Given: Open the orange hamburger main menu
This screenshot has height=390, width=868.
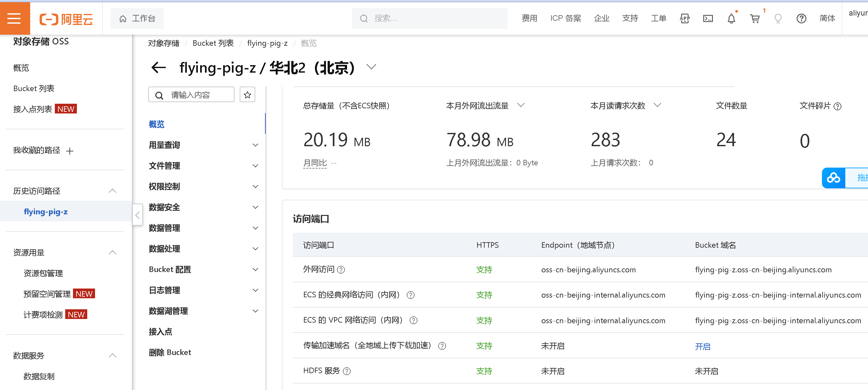Looking at the screenshot, I should pos(15,18).
